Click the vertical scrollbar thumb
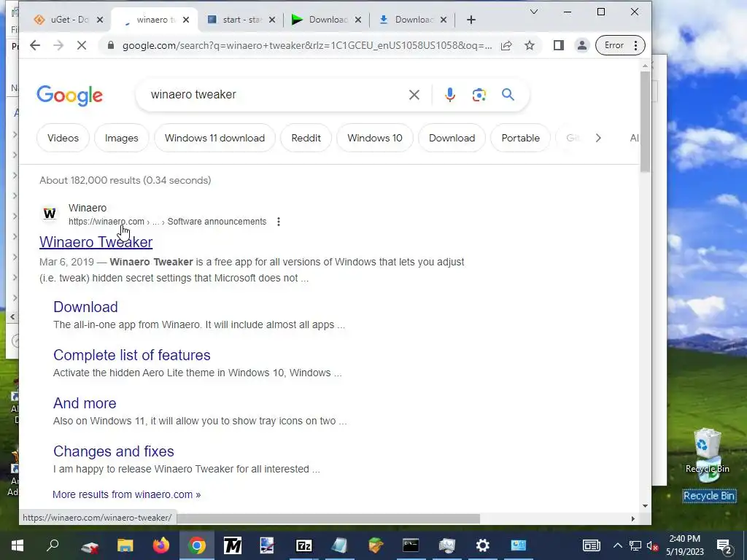Image resolution: width=747 pixels, height=560 pixels. [x=645, y=122]
